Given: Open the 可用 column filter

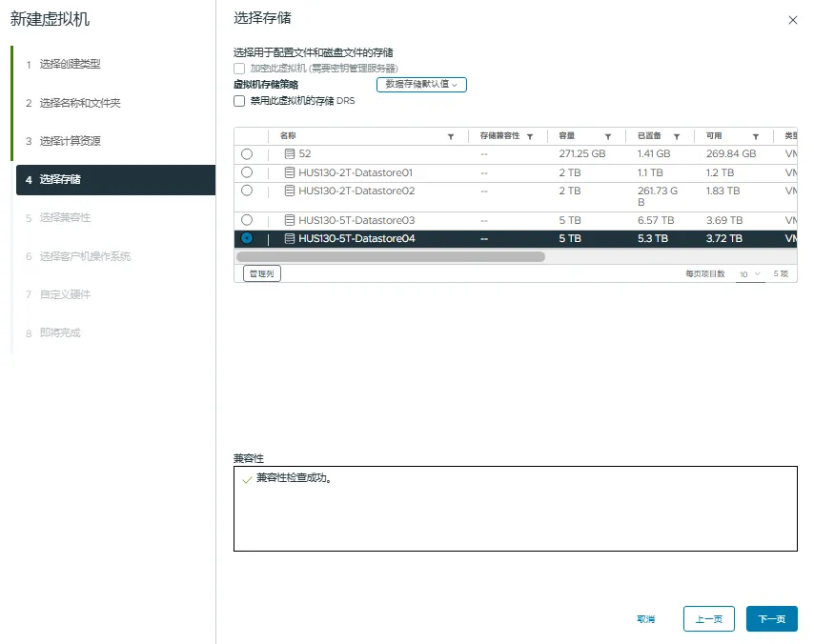Looking at the screenshot, I should tap(756, 136).
